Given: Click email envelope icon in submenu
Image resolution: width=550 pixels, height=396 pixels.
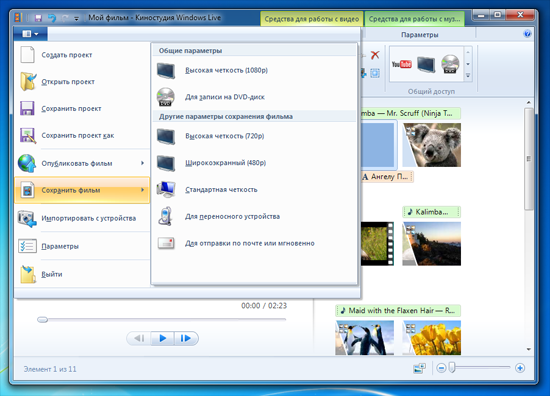Looking at the screenshot, I should pos(166,243).
